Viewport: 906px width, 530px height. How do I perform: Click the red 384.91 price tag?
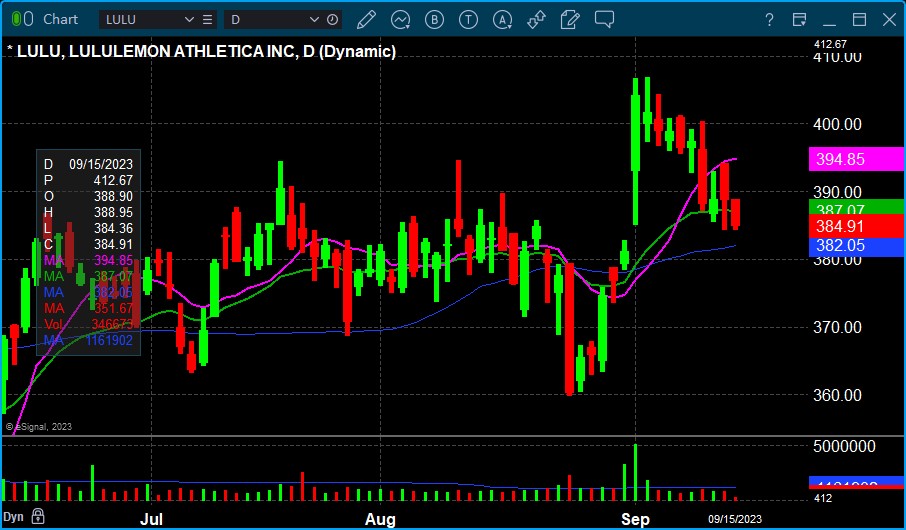point(856,226)
